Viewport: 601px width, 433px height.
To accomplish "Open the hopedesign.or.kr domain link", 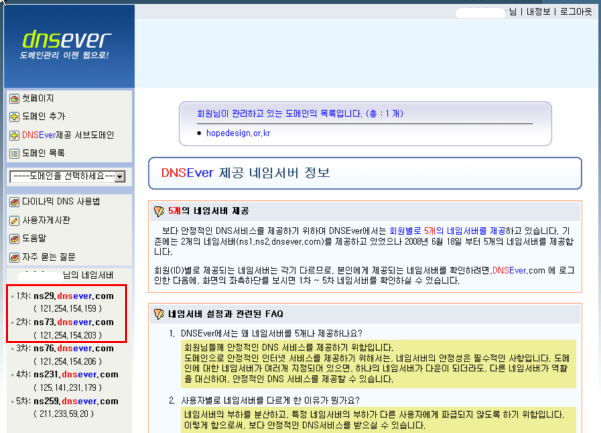I will pos(238,133).
